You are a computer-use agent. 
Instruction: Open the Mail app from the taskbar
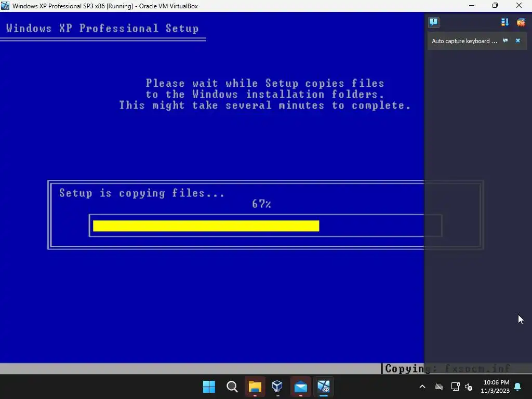click(301, 387)
